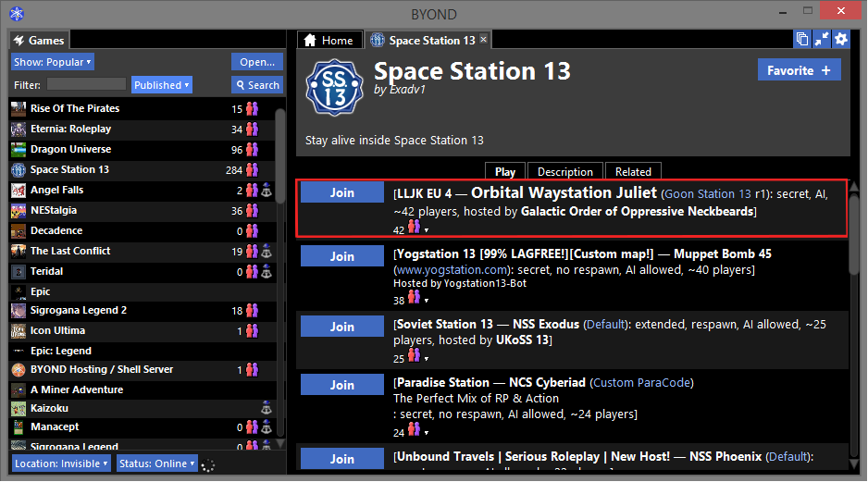Expand player list arrow for Soviet Station 13

point(427,359)
